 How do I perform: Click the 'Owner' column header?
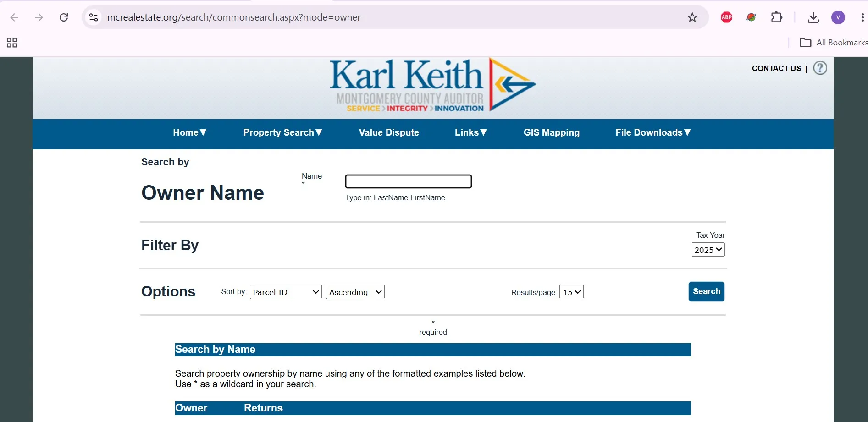point(191,408)
